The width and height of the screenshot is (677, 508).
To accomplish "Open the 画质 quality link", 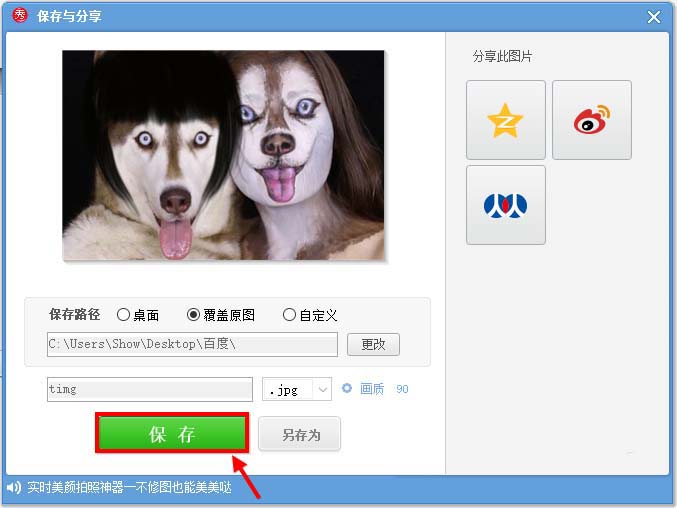I will pyautogui.click(x=372, y=389).
